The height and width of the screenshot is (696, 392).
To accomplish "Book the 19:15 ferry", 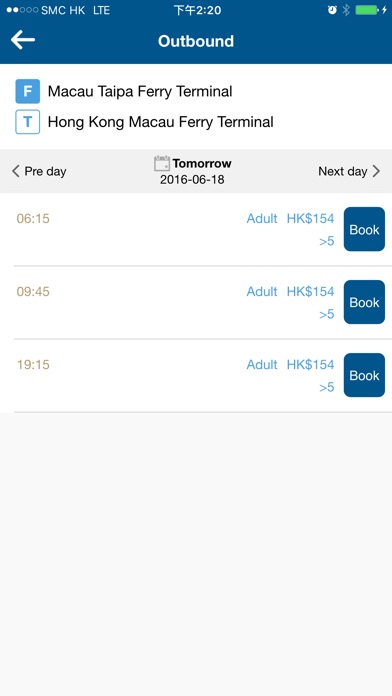I will [364, 375].
